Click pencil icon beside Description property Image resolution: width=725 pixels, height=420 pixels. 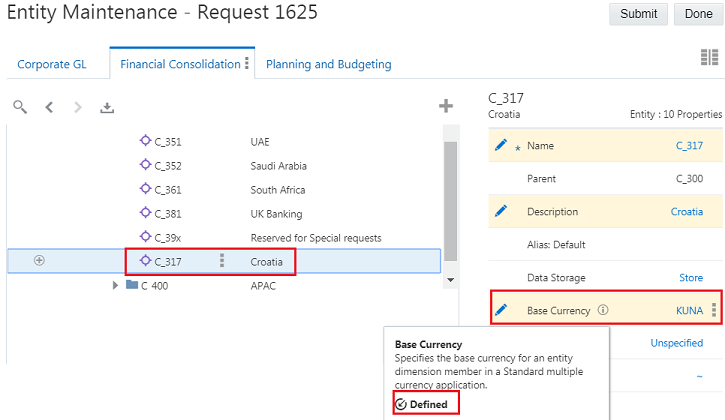pyautogui.click(x=501, y=211)
